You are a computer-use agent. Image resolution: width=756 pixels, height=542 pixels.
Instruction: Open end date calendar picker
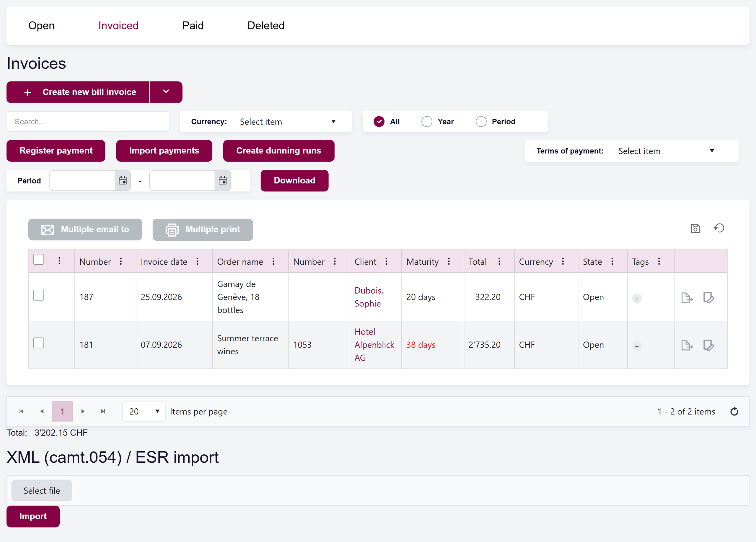pos(223,181)
